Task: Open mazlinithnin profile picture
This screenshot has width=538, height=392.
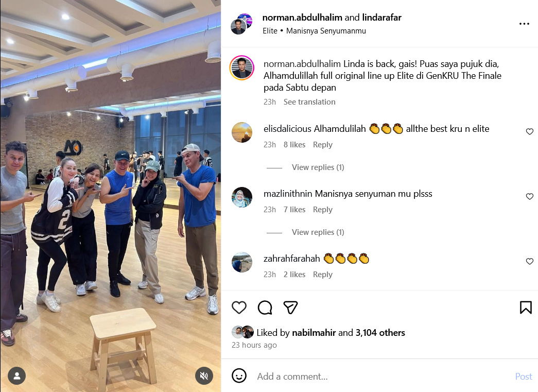Action: [242, 197]
